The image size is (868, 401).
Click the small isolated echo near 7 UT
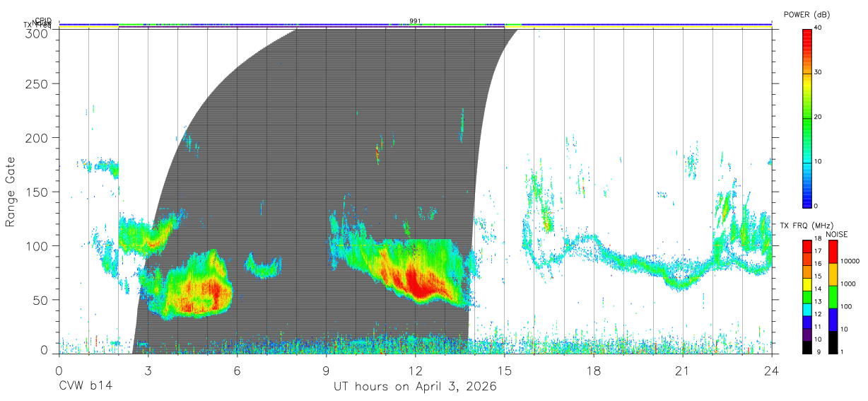click(263, 267)
